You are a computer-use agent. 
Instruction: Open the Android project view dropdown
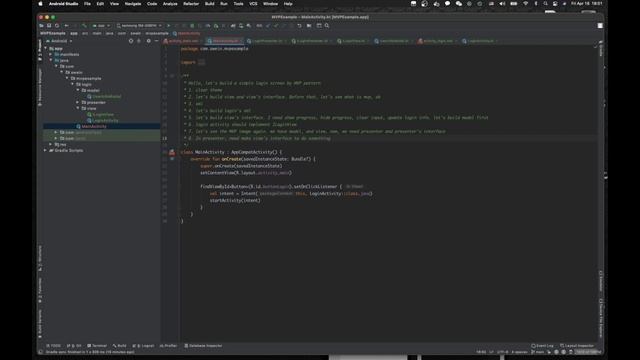pyautogui.click(x=59, y=41)
